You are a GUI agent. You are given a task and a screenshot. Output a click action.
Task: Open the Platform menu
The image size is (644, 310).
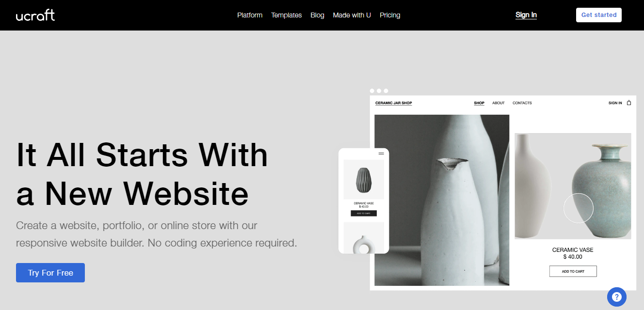click(250, 15)
